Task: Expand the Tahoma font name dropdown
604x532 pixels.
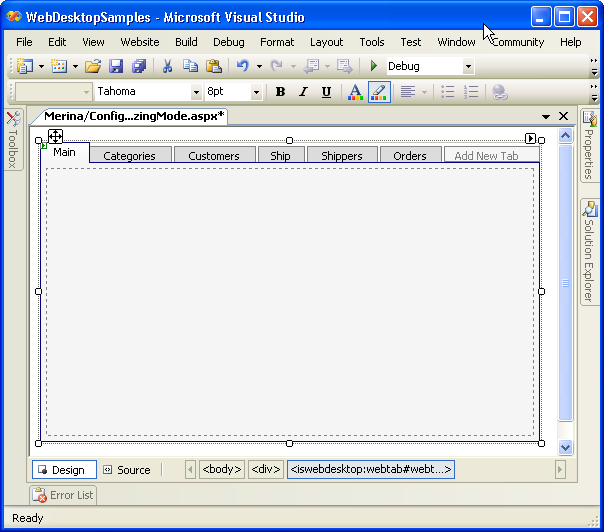Action: [x=196, y=92]
